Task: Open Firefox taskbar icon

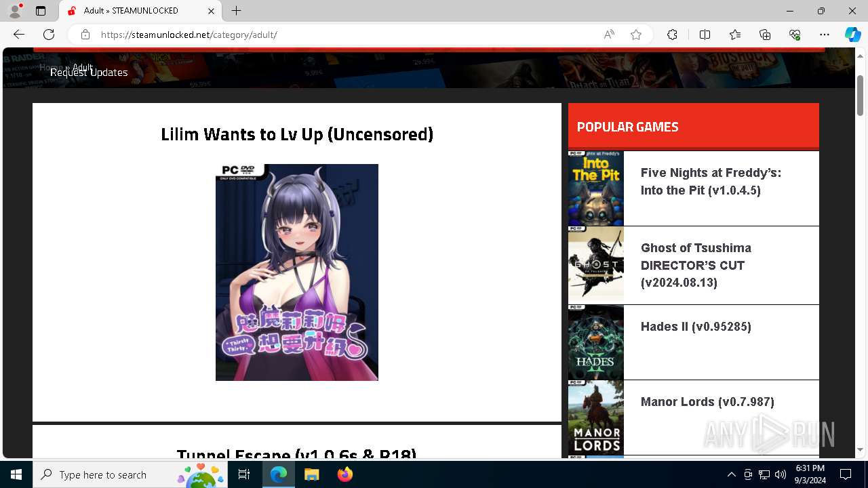Action: pyautogui.click(x=344, y=474)
